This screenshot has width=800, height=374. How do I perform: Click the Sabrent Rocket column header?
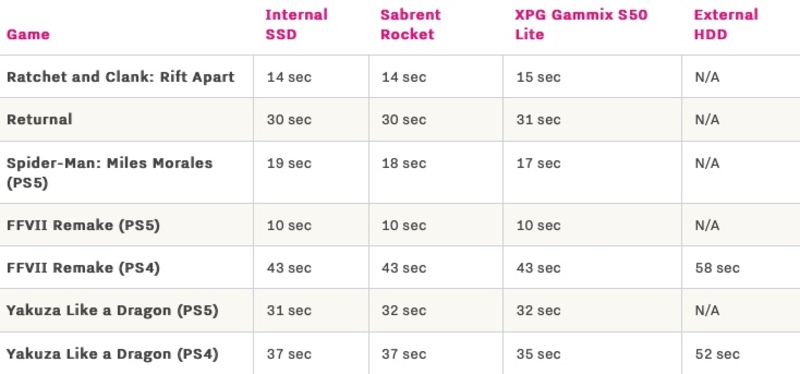410,24
